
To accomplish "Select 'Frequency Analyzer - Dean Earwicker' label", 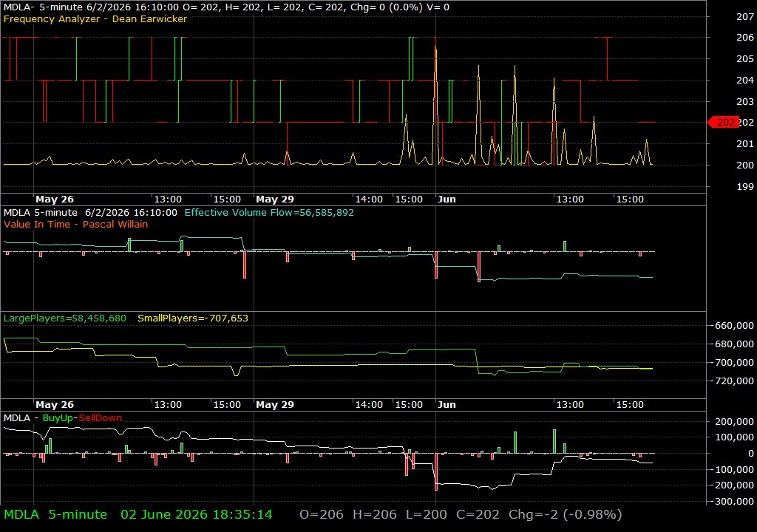I will pyautogui.click(x=95, y=18).
